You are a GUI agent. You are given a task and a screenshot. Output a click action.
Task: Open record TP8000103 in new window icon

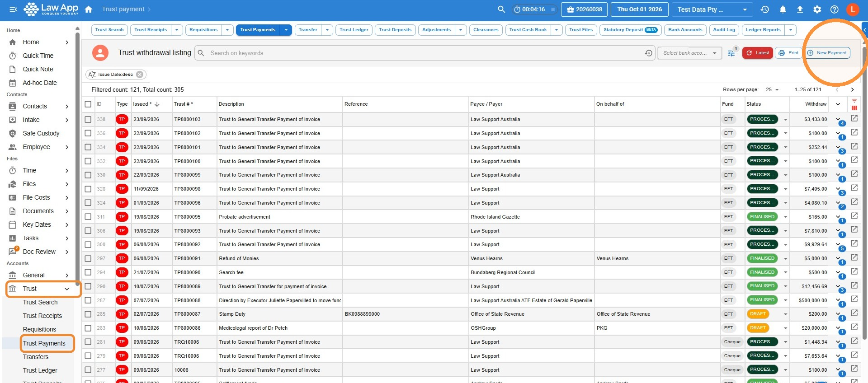[x=854, y=118]
